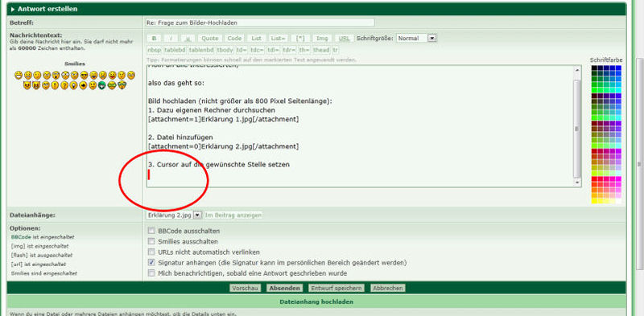Viewport: 644px width, 316px height.
Task: Click the nbsp tag button
Action: [x=155, y=50]
